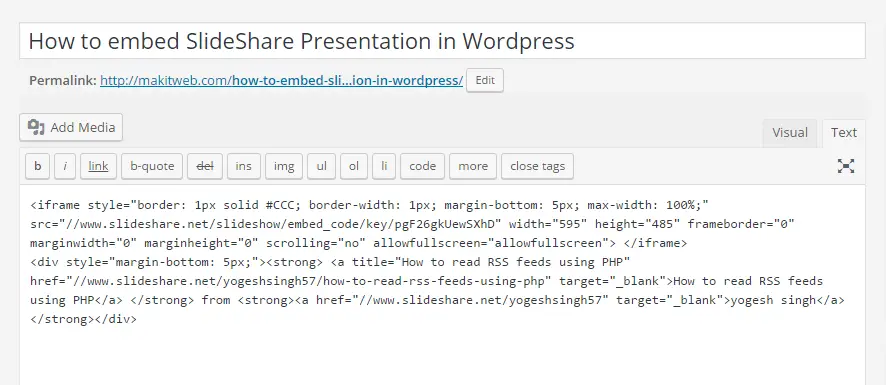886x385 pixels.
Task: Click into the HTML code text area
Action: [442, 284]
